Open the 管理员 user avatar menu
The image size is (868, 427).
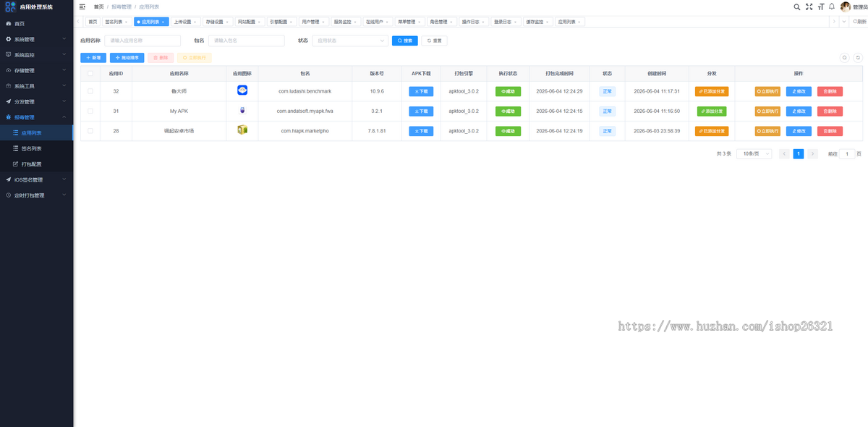point(845,7)
